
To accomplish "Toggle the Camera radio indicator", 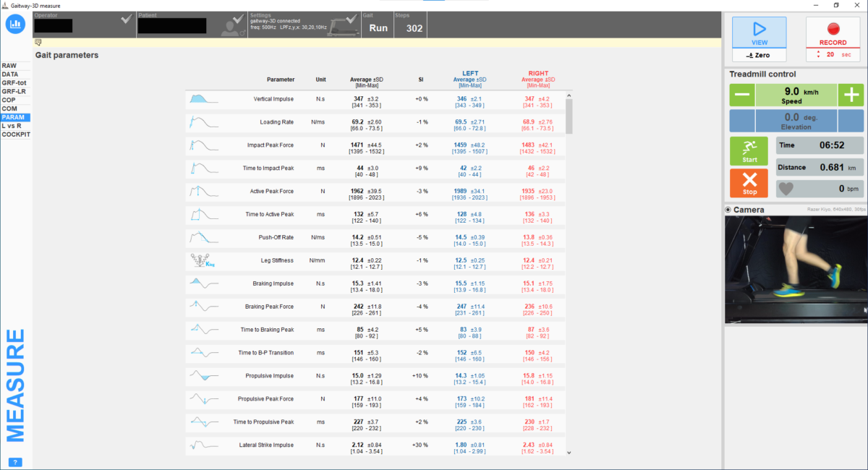I will coord(728,210).
